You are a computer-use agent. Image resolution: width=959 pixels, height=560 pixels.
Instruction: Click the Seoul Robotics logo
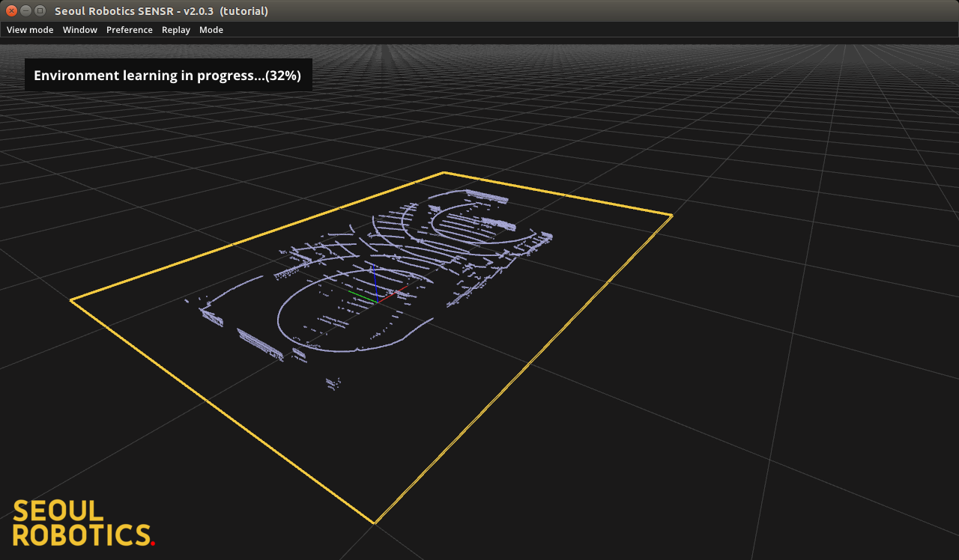pos(82,523)
